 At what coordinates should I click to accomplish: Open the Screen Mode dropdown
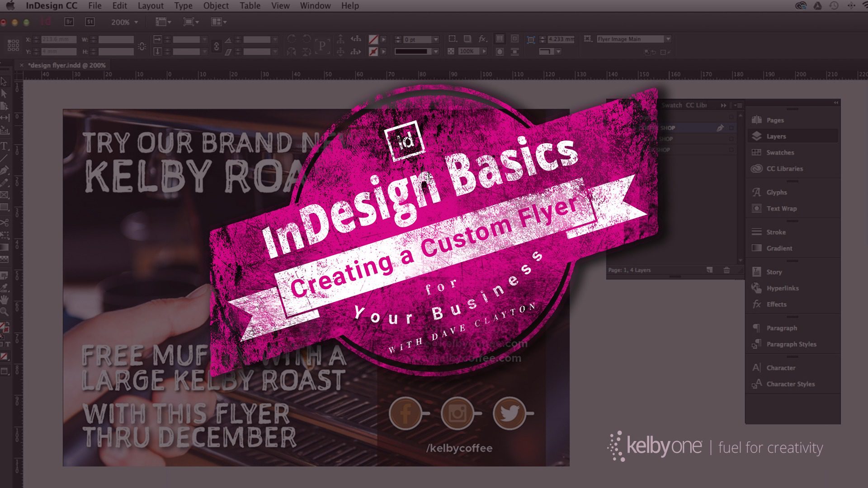191,22
